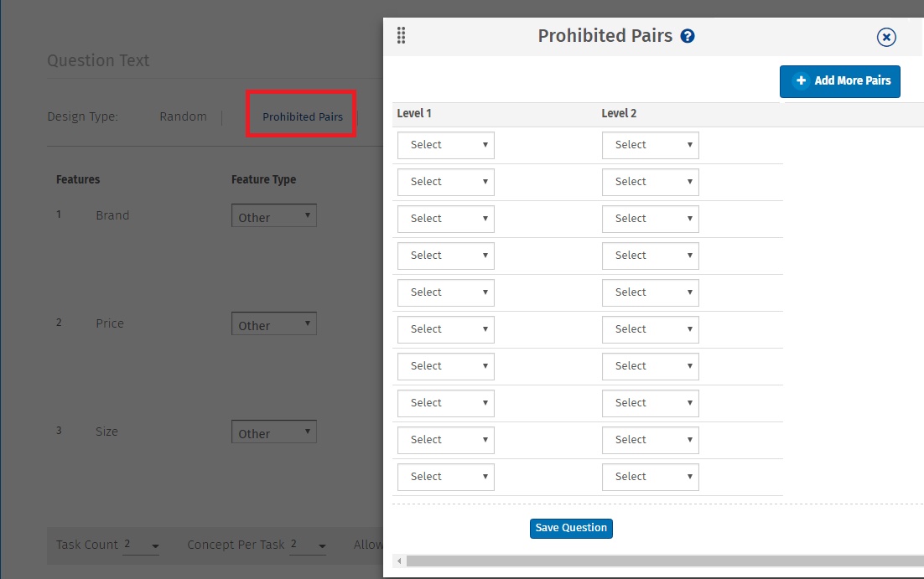Click the drag handle dots icon

click(402, 35)
